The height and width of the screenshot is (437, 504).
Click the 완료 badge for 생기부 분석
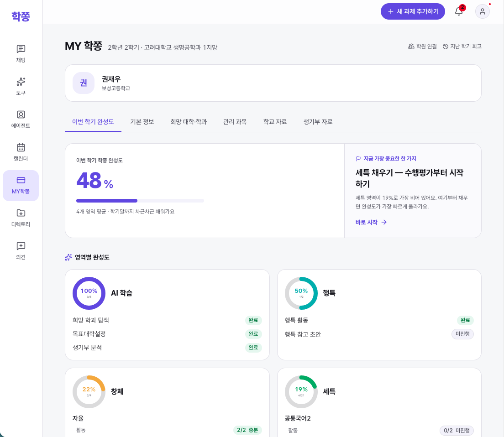coord(253,348)
